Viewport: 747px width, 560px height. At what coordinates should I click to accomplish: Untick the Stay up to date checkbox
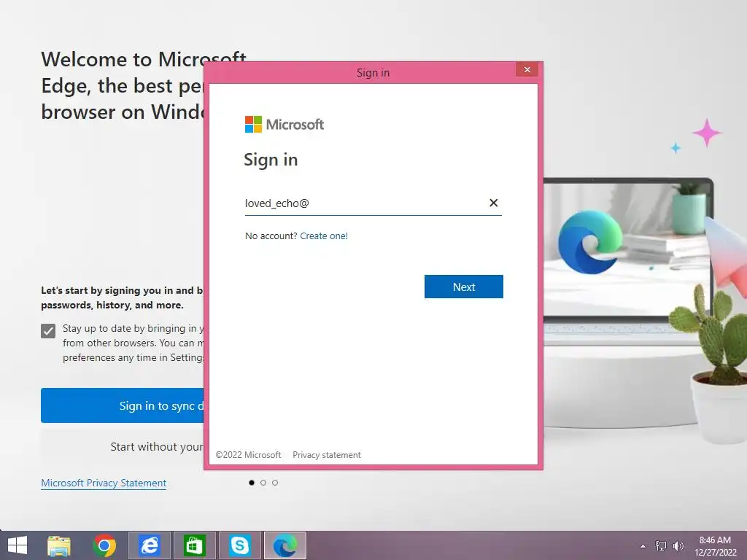coord(48,330)
